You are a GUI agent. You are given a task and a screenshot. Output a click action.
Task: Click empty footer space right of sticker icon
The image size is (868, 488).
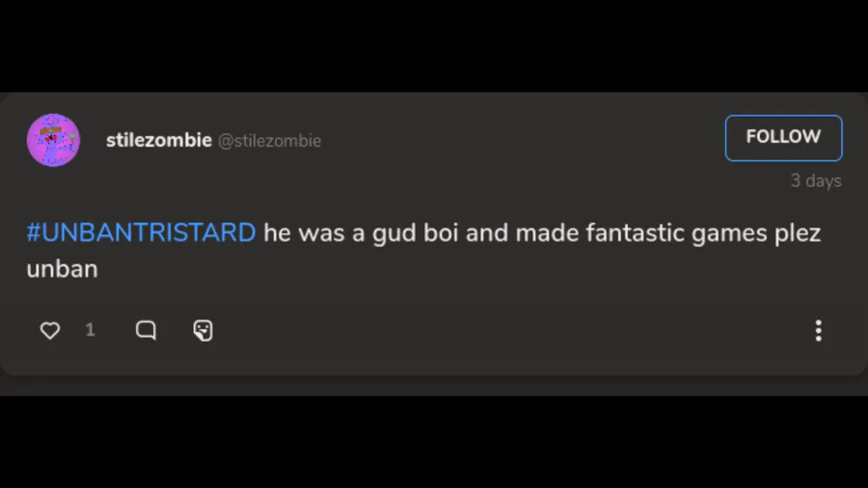tap(502, 331)
